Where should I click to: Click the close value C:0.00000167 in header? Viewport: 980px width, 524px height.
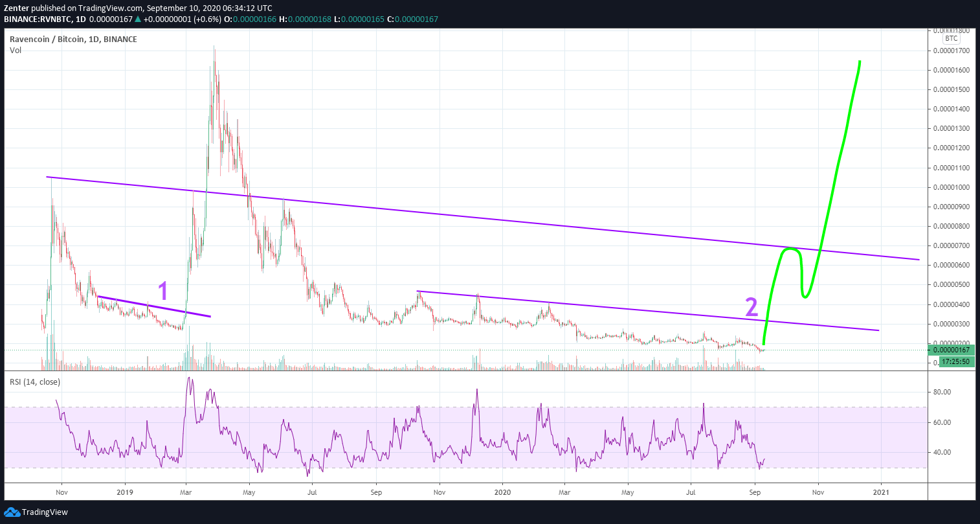(x=412, y=19)
